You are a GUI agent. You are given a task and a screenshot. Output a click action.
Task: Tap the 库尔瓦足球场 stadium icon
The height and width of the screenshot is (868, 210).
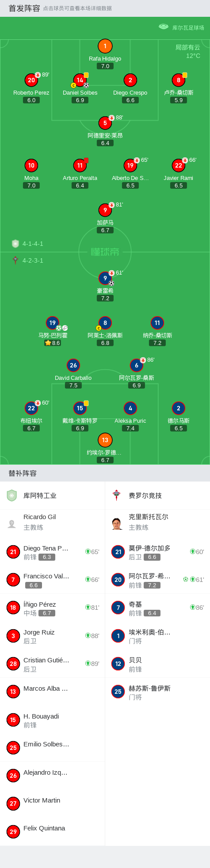point(164,27)
